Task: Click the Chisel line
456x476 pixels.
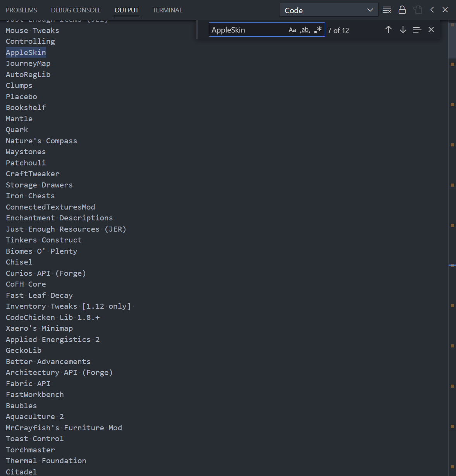Action: click(19, 262)
